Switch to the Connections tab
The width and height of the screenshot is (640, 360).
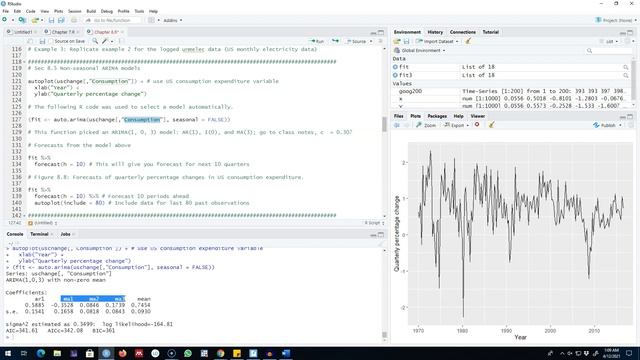pos(462,32)
